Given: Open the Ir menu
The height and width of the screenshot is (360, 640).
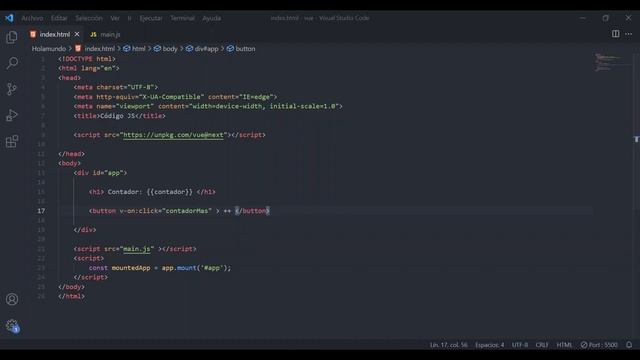Looking at the screenshot, I should click(x=129, y=18).
